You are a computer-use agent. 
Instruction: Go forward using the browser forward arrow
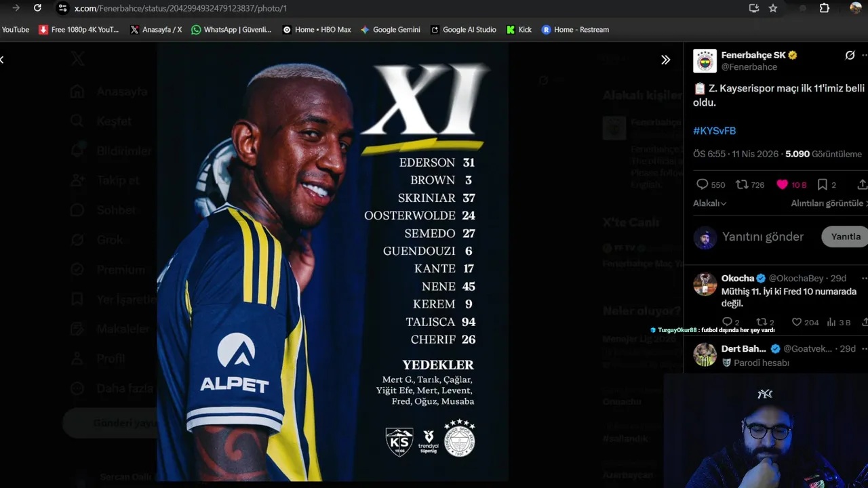point(16,8)
